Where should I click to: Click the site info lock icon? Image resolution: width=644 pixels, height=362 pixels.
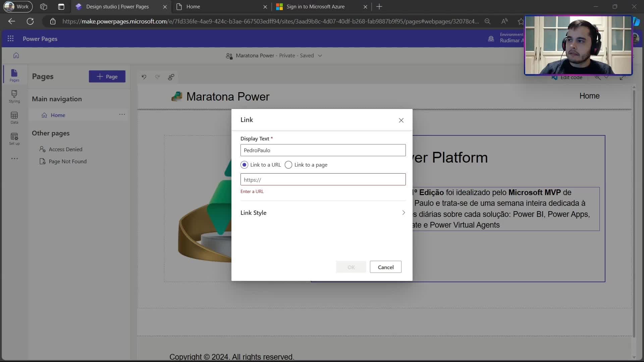(53, 21)
